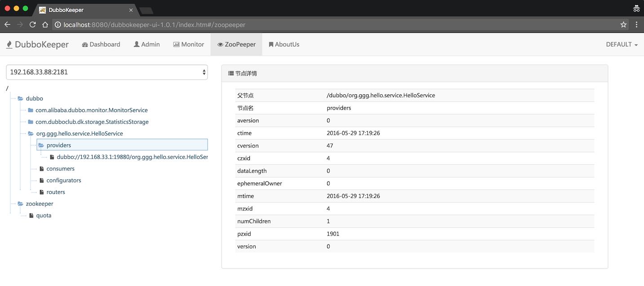
Task: Click the quota file icon
Action: click(31, 215)
